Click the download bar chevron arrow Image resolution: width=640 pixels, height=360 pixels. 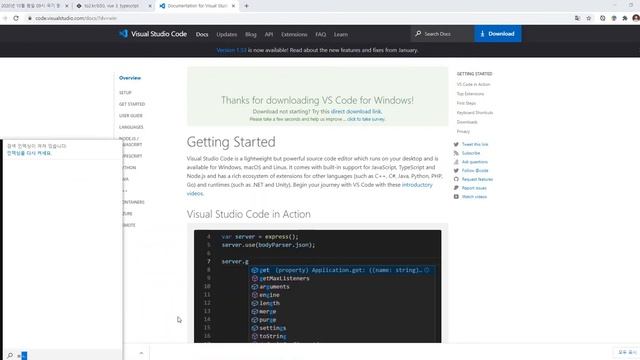pyautogui.click(x=141, y=353)
